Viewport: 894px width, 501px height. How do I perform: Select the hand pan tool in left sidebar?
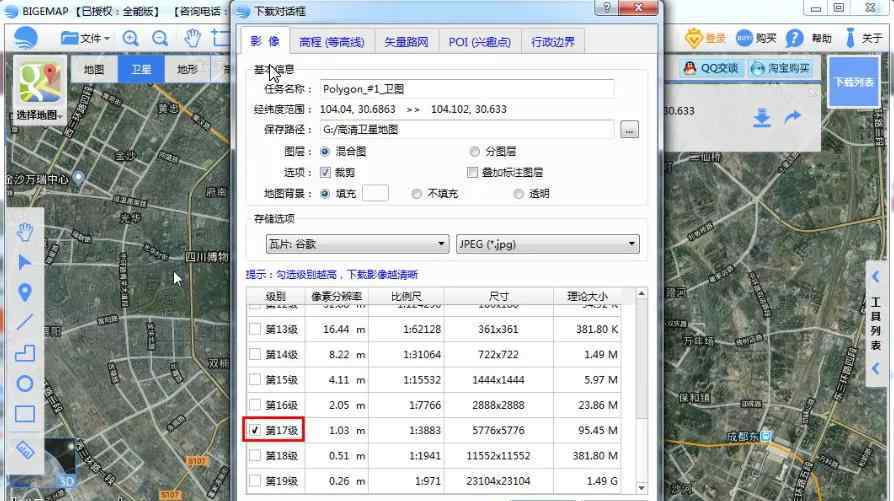(25, 232)
